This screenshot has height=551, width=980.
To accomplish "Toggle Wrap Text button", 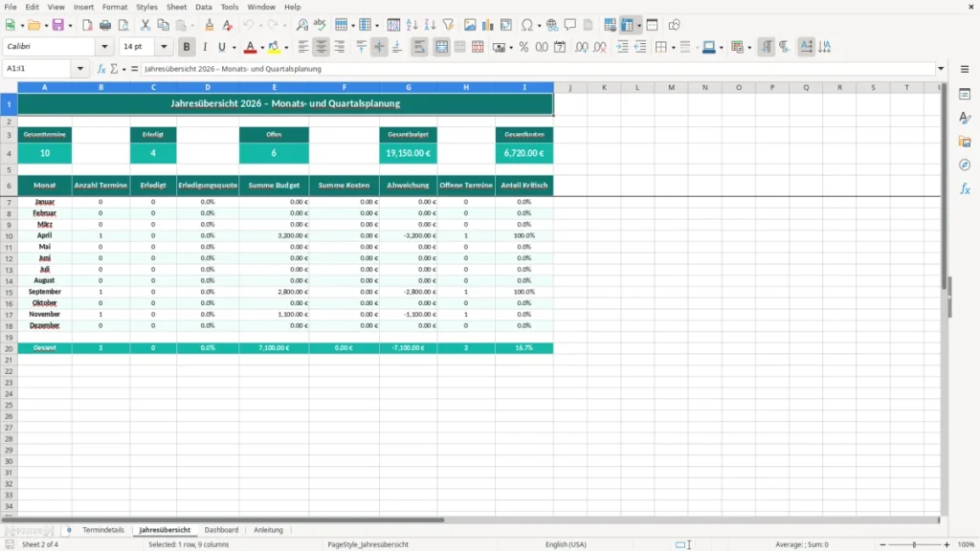I will (x=419, y=47).
